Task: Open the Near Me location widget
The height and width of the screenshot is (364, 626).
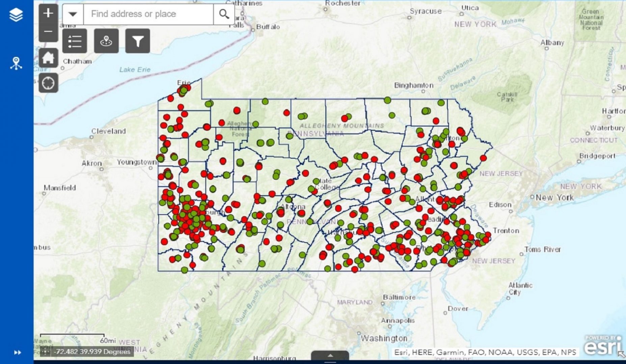Action: pos(106,40)
